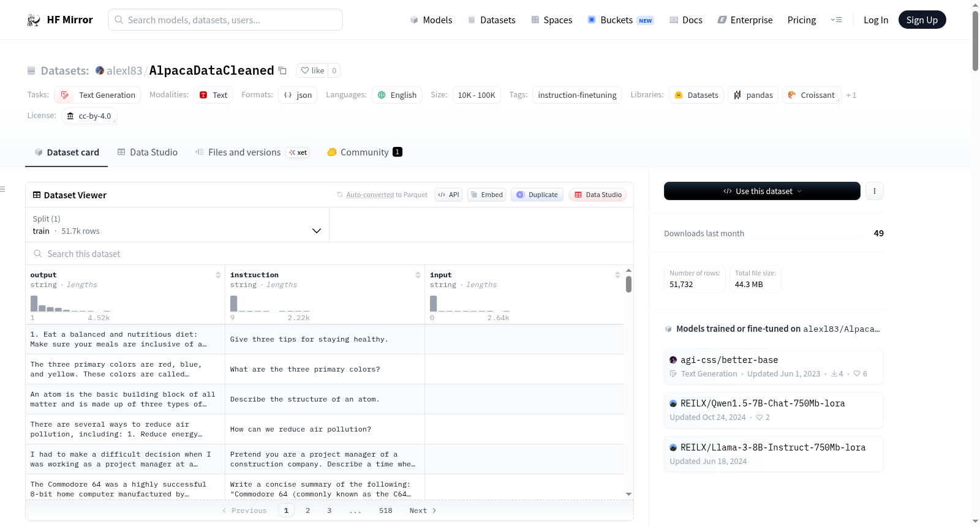This screenshot has height=527, width=980.
Task: Visit the Pricing page
Action: click(802, 20)
